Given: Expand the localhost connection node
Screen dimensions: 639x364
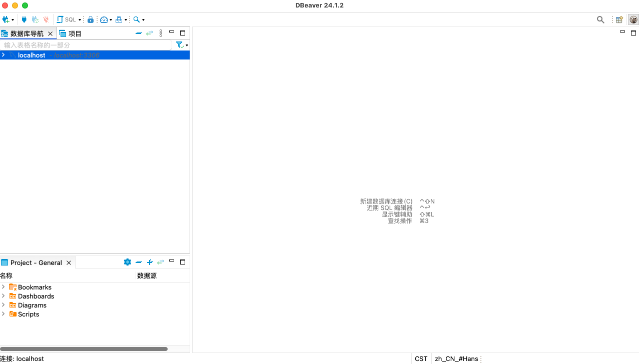Looking at the screenshot, I should point(4,55).
